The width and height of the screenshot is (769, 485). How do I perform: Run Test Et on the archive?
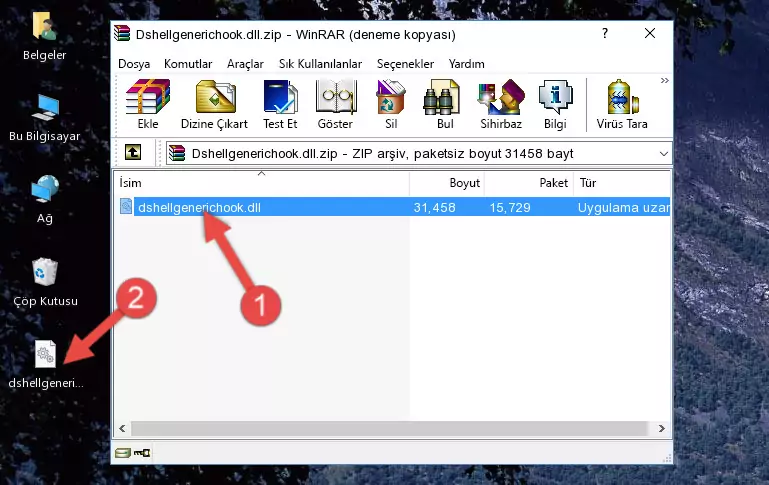(280, 104)
